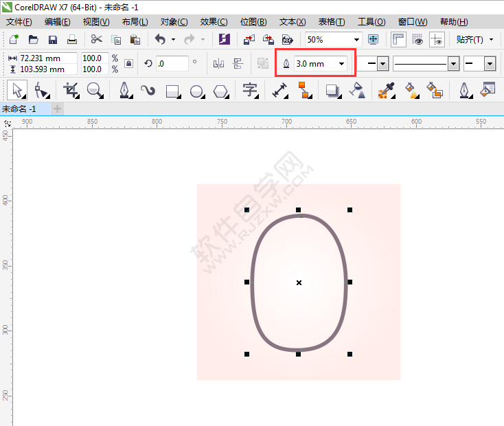Select the Shape tool
504x426 pixels.
coord(42,91)
